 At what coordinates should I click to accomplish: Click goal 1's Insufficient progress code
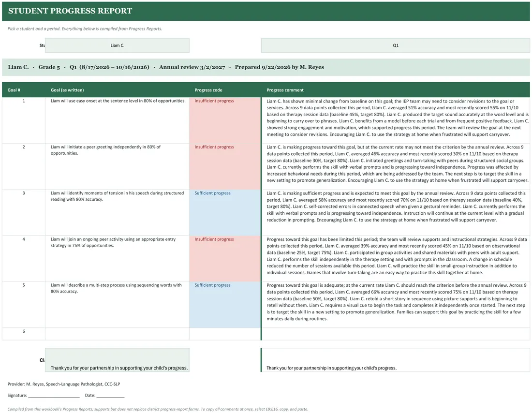coord(225,120)
